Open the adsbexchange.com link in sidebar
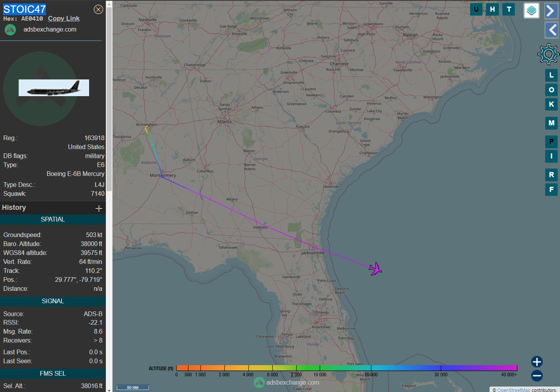Screen dimensions: 560x392 [x=50, y=29]
